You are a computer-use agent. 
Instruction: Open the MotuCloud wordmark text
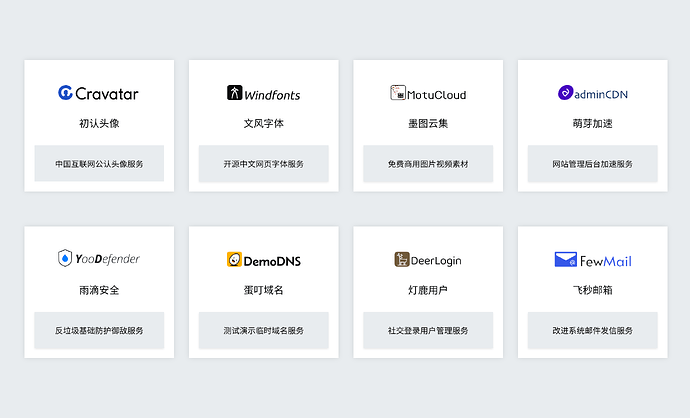(436, 95)
